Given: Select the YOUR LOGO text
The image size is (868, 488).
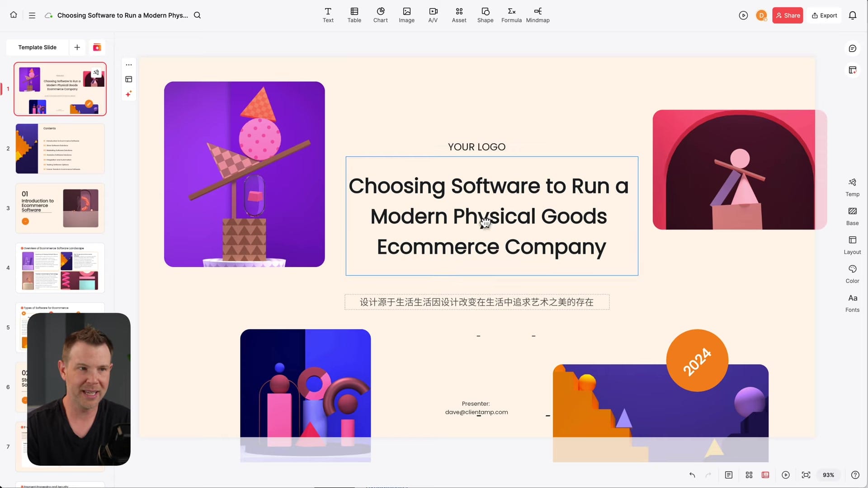Looking at the screenshot, I should [476, 147].
